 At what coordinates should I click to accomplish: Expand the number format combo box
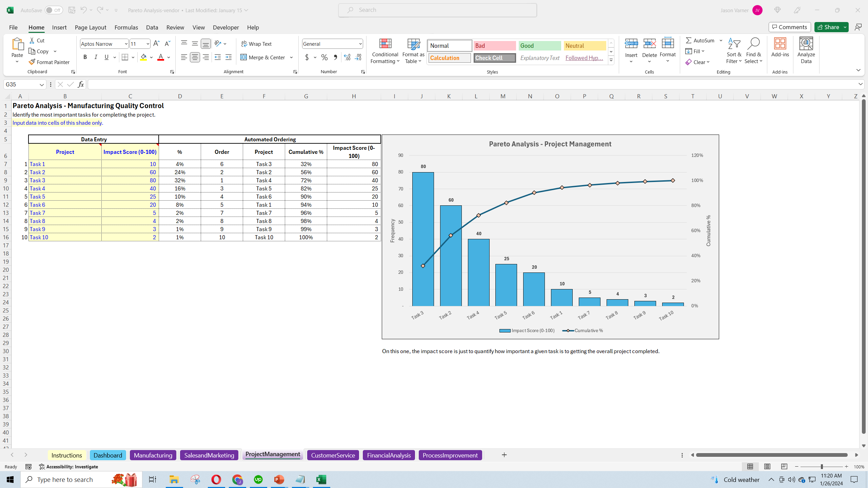coord(360,44)
